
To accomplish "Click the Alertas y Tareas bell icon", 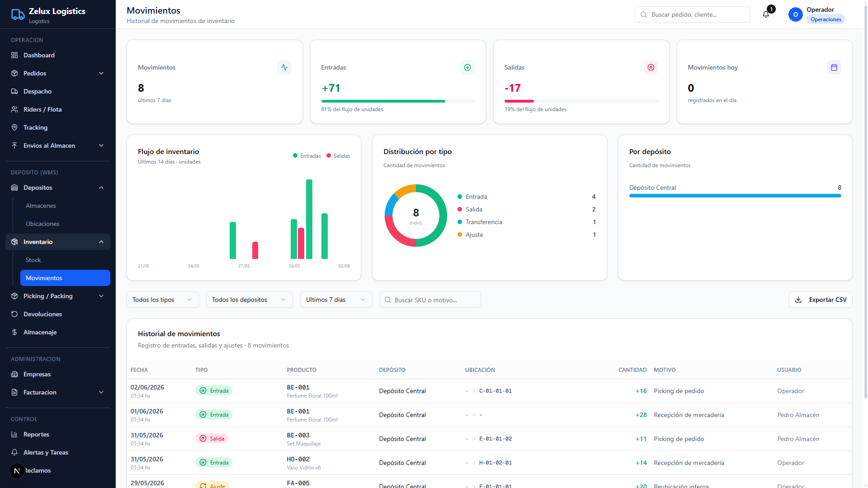I will click(x=14, y=452).
